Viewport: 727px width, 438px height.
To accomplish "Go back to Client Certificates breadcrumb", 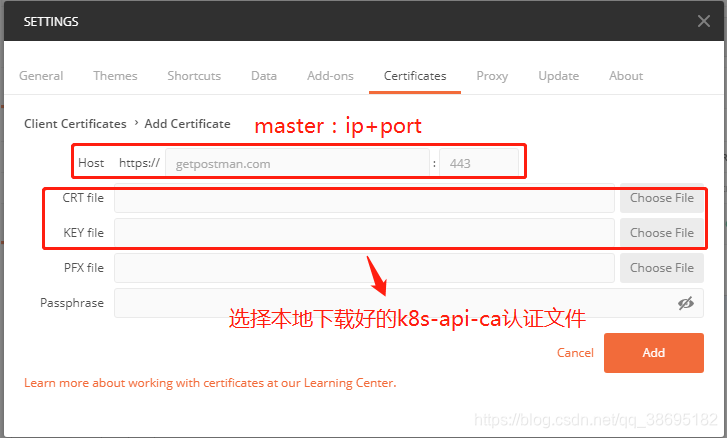I will coord(75,124).
